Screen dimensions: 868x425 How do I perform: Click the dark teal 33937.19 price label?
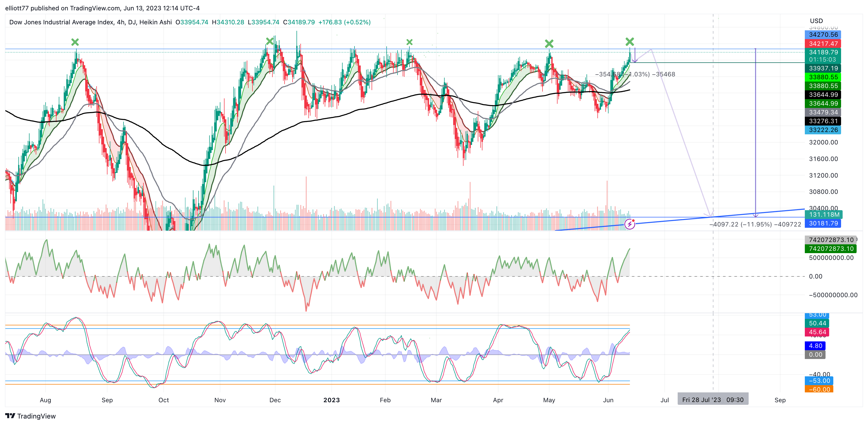(x=823, y=68)
